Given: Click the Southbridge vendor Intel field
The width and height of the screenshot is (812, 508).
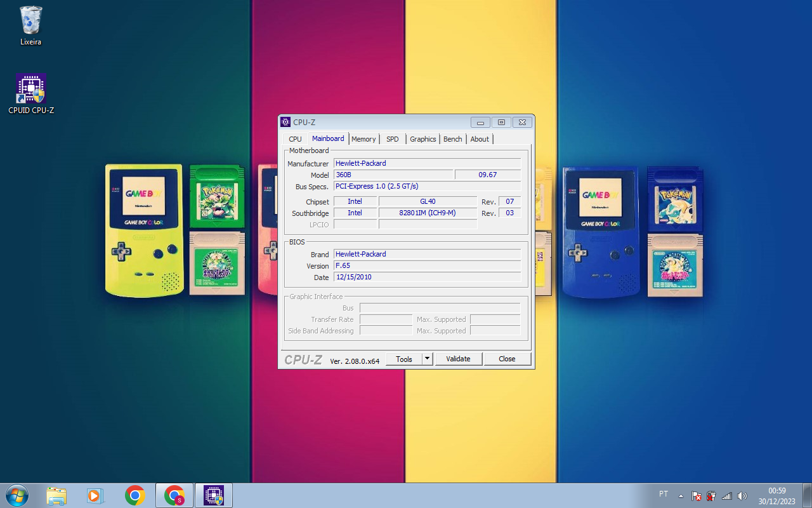Looking at the screenshot, I should click(355, 213).
